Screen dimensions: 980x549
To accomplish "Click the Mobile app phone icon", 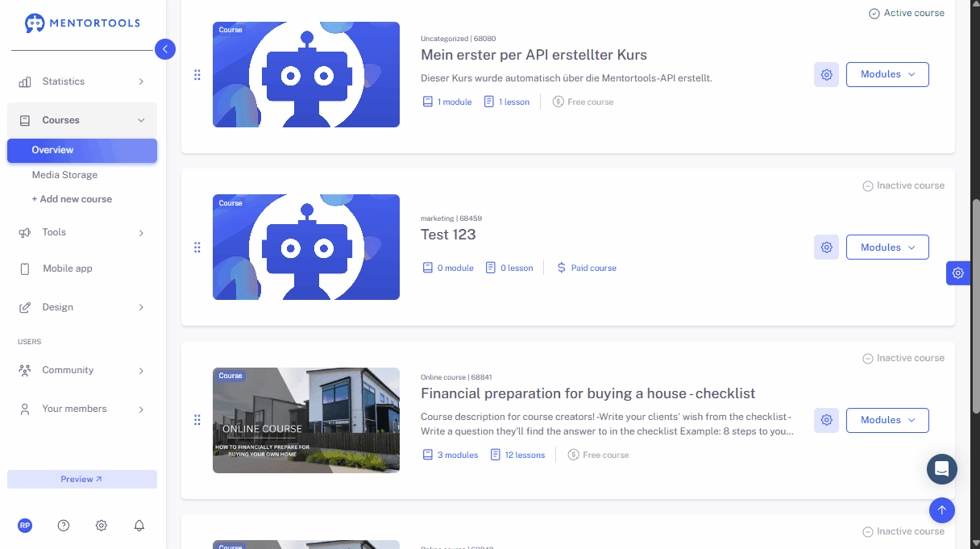I will click(x=25, y=269).
